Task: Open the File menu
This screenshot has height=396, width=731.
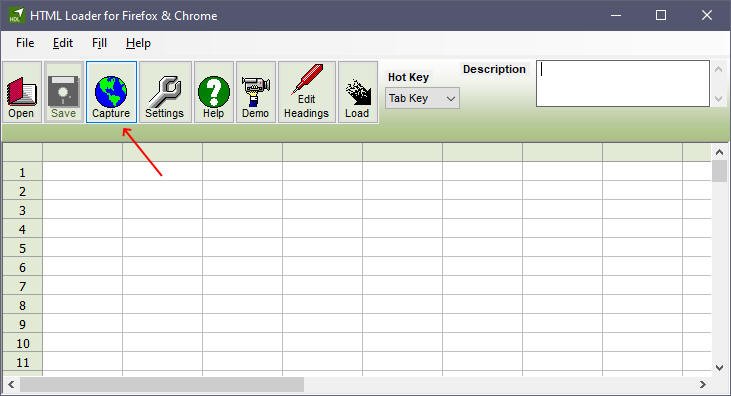Action: coord(25,43)
